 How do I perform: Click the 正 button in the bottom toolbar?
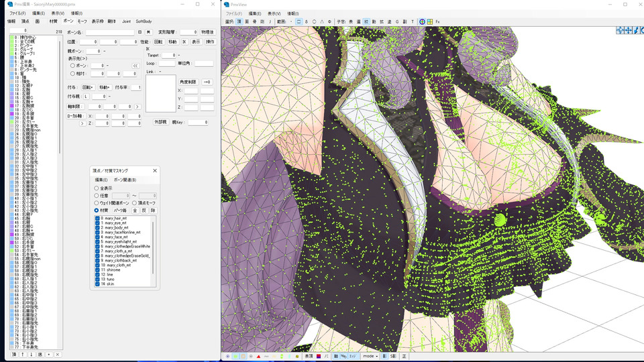(404, 356)
